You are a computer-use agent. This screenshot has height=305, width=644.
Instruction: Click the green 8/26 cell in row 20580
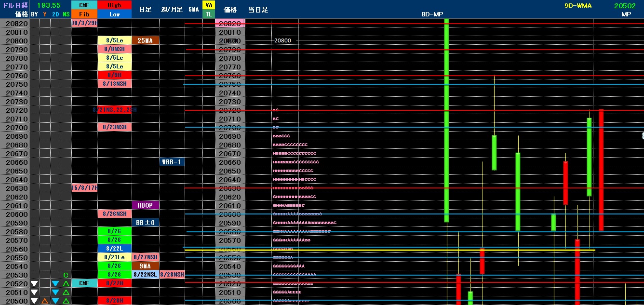[114, 231]
